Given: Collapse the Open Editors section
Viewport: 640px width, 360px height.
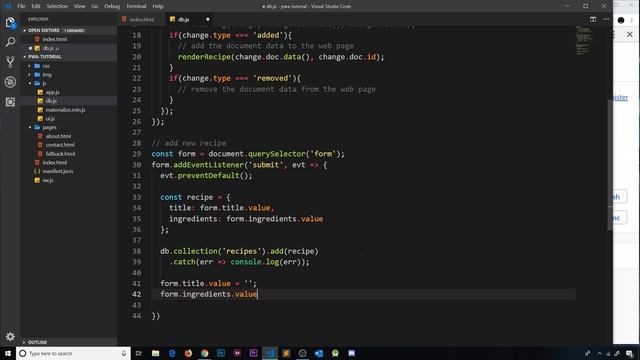Looking at the screenshot, I should (x=44, y=30).
